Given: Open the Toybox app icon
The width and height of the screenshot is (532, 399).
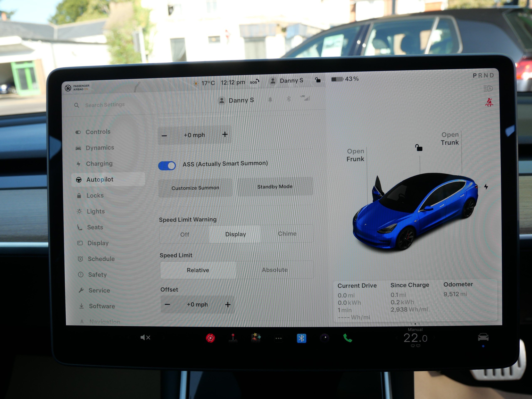Looking at the screenshot, I should click(x=255, y=338).
